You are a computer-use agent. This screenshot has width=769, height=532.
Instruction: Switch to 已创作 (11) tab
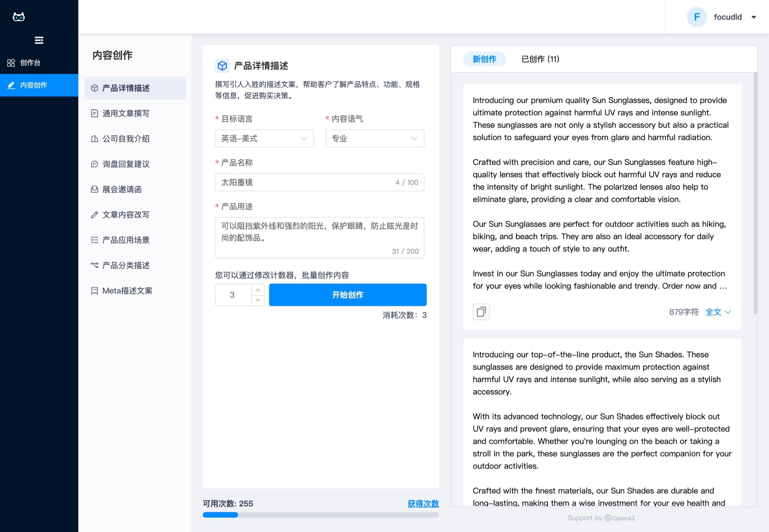[x=540, y=59]
